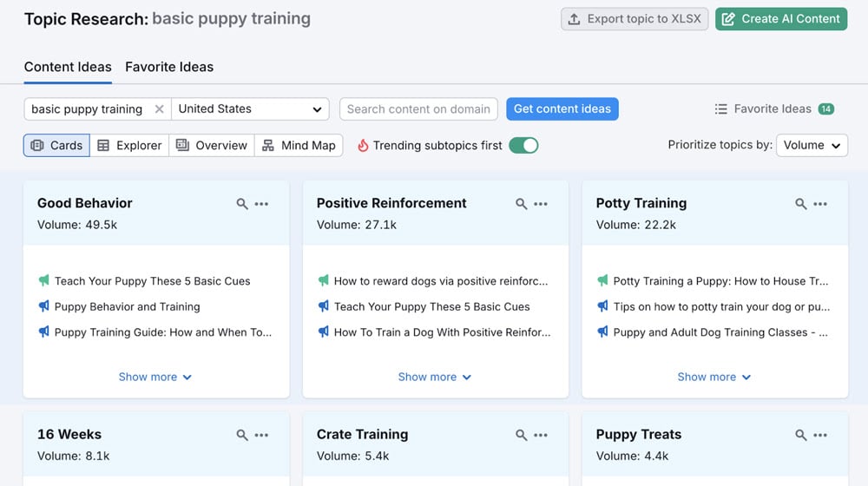Screen dimensions: 868x486
Task: Click search icon on Potty Training card
Action: (801, 204)
